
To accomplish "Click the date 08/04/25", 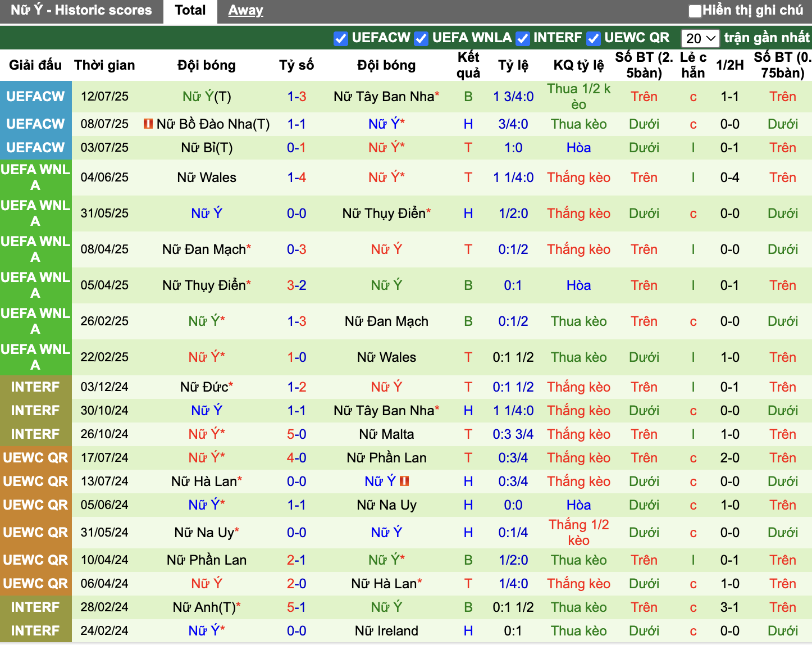I will (104, 249).
